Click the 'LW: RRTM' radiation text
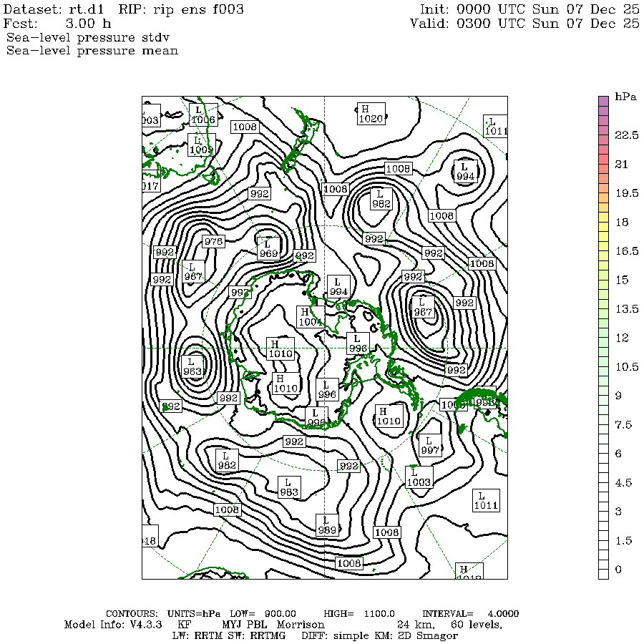 point(198,636)
